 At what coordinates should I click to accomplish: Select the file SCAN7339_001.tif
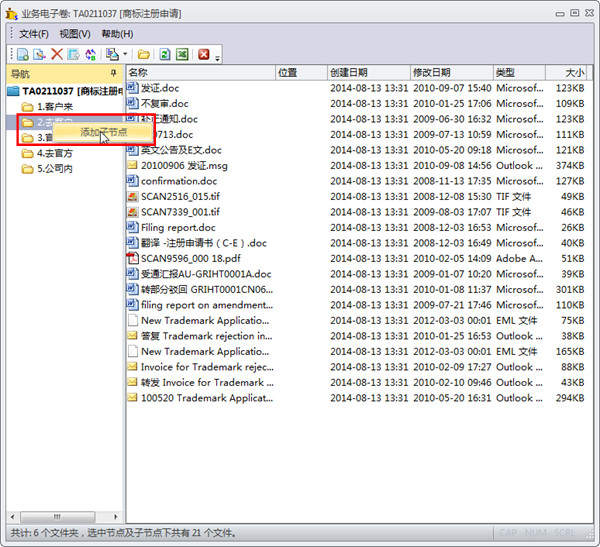coord(180,212)
